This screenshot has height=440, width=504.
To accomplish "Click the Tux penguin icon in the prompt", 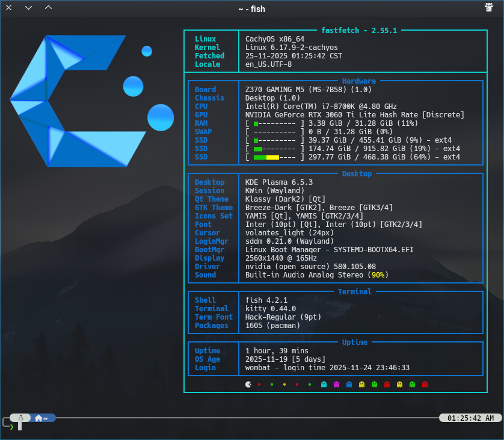I will coord(21,417).
